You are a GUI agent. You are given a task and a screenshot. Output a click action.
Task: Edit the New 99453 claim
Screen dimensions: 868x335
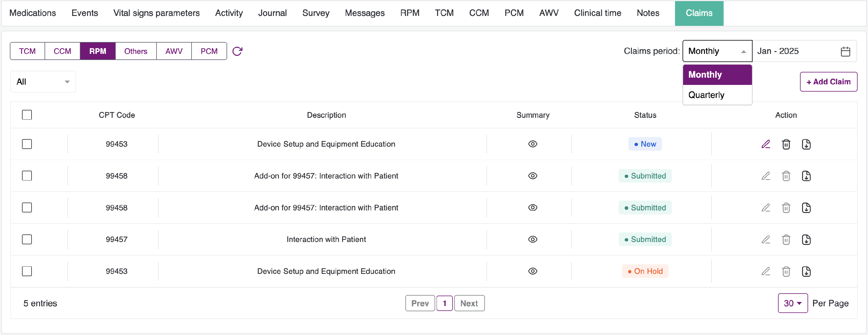tap(766, 144)
